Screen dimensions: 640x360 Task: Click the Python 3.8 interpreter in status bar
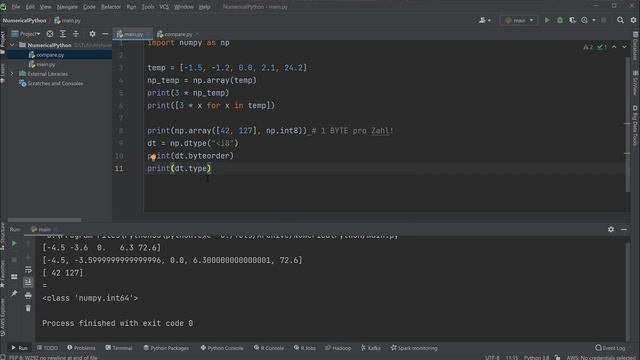point(536,357)
